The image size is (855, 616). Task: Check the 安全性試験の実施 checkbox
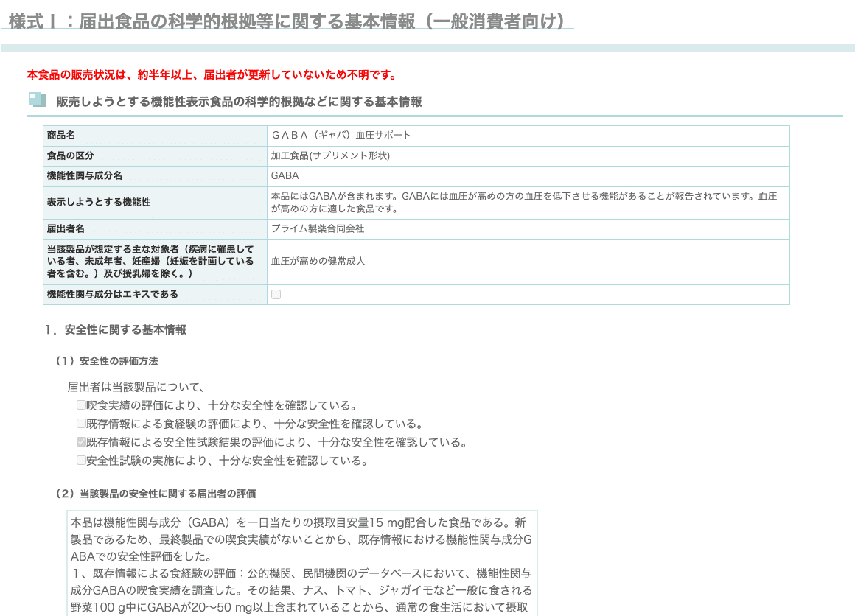pyautogui.click(x=81, y=460)
